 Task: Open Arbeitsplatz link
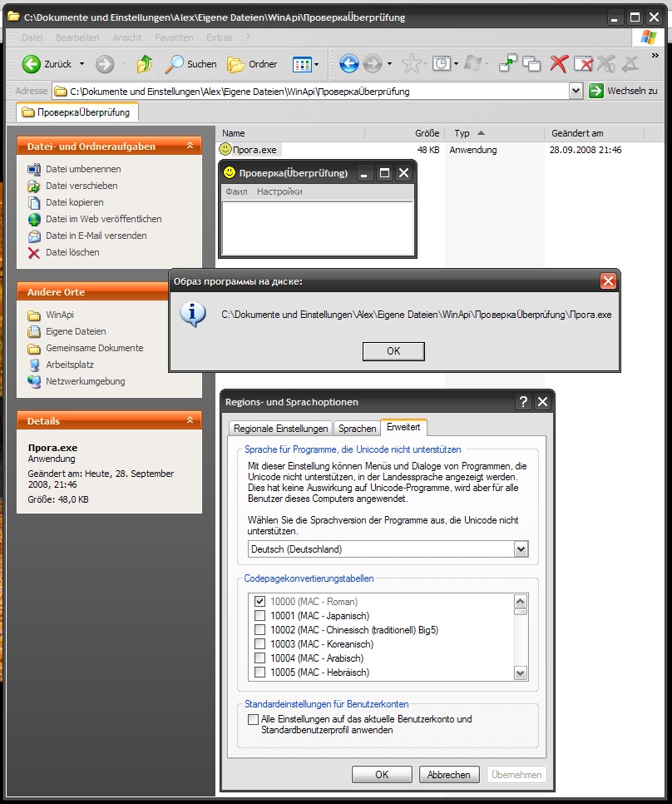click(61, 365)
